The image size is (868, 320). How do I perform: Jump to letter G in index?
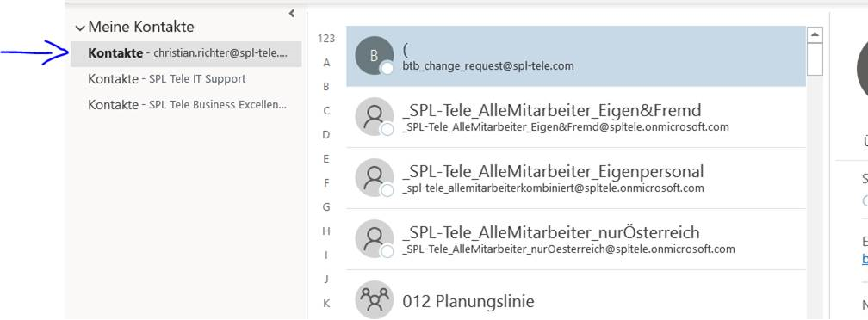tap(326, 207)
